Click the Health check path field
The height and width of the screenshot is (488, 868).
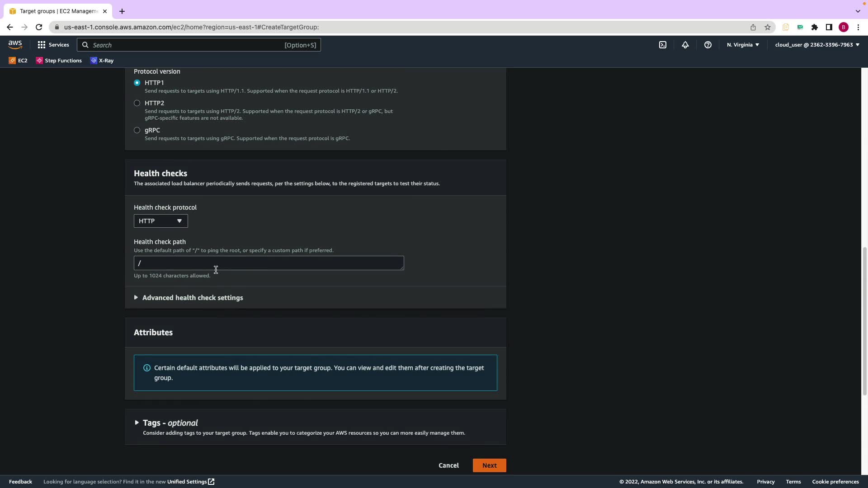269,263
